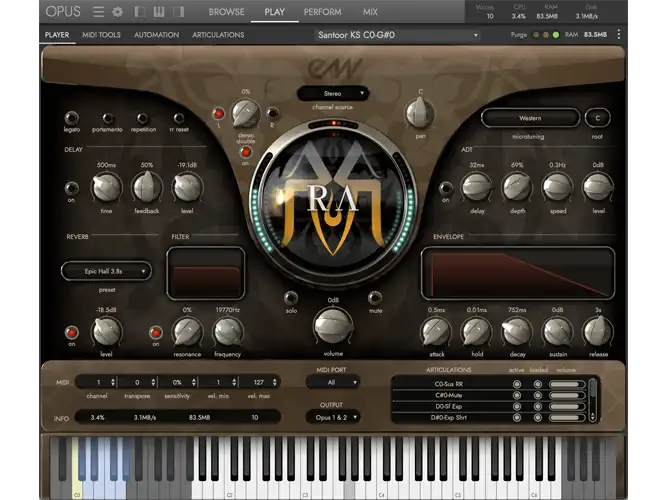Turn on the delay effect
This screenshot has width=667, height=500.
pyautogui.click(x=71, y=188)
